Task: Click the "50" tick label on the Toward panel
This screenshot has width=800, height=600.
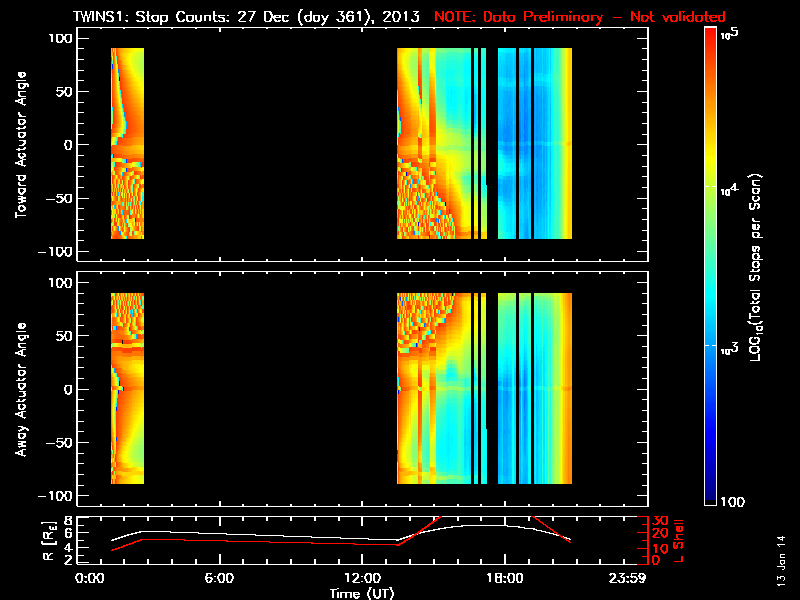Action: (65, 92)
